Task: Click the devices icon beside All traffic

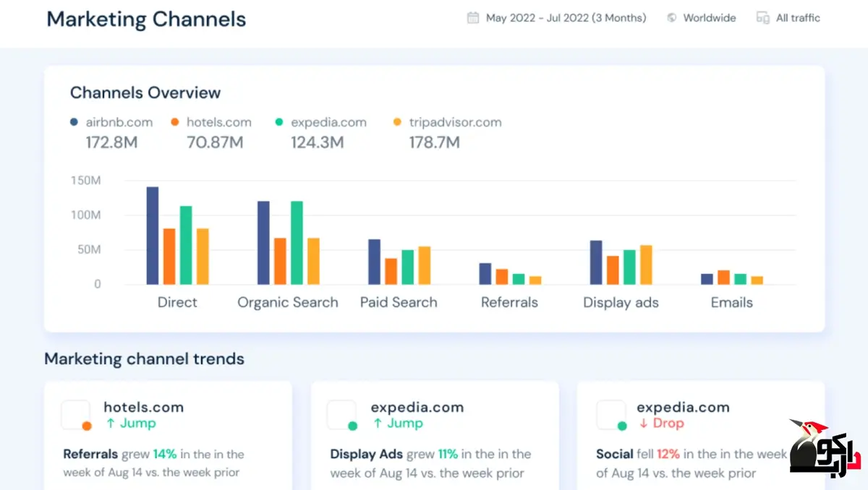Action: pyautogui.click(x=762, y=18)
